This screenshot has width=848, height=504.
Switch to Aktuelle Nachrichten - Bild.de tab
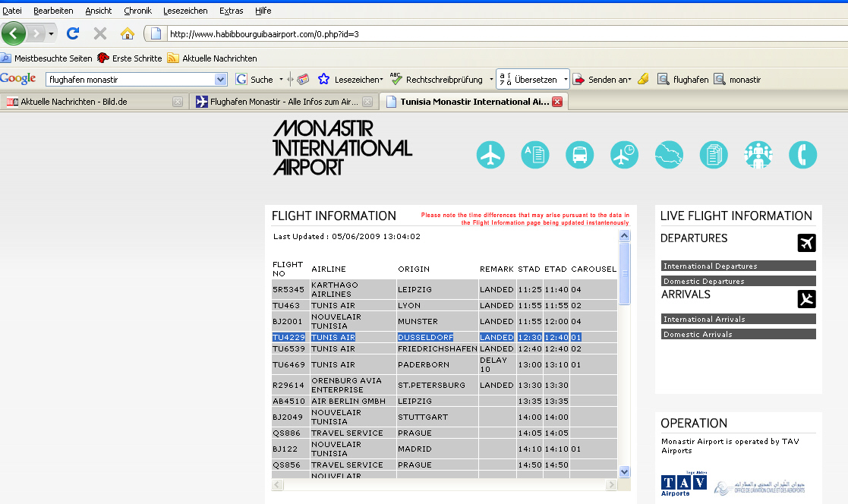pyautogui.click(x=93, y=102)
